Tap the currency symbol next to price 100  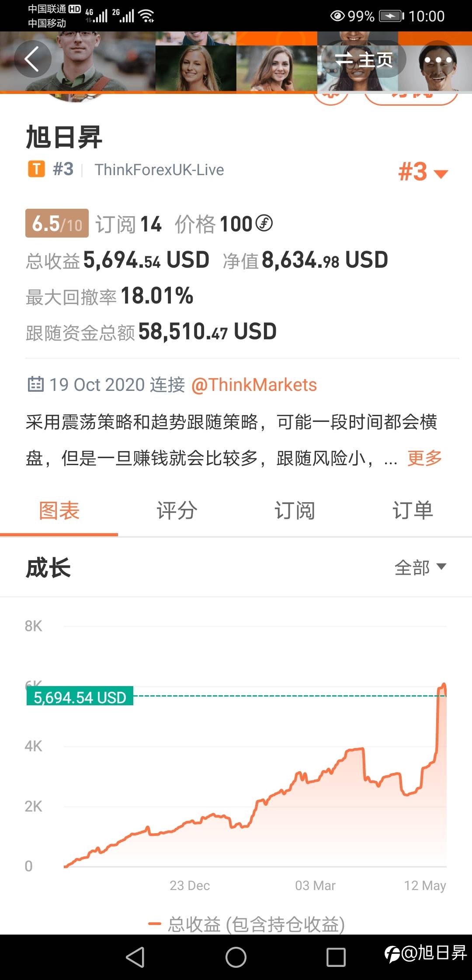tap(264, 224)
